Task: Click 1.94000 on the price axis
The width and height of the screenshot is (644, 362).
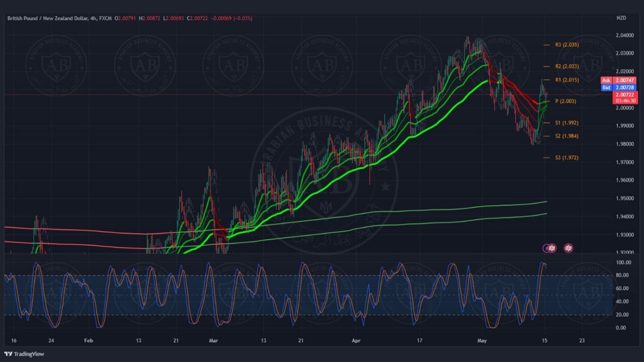Action: click(x=625, y=217)
